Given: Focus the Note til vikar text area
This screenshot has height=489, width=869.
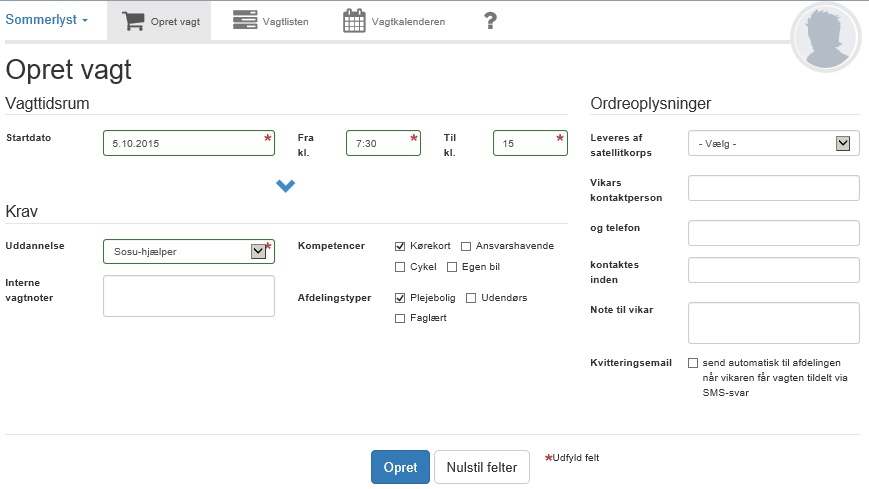Looking at the screenshot, I should (x=773, y=323).
